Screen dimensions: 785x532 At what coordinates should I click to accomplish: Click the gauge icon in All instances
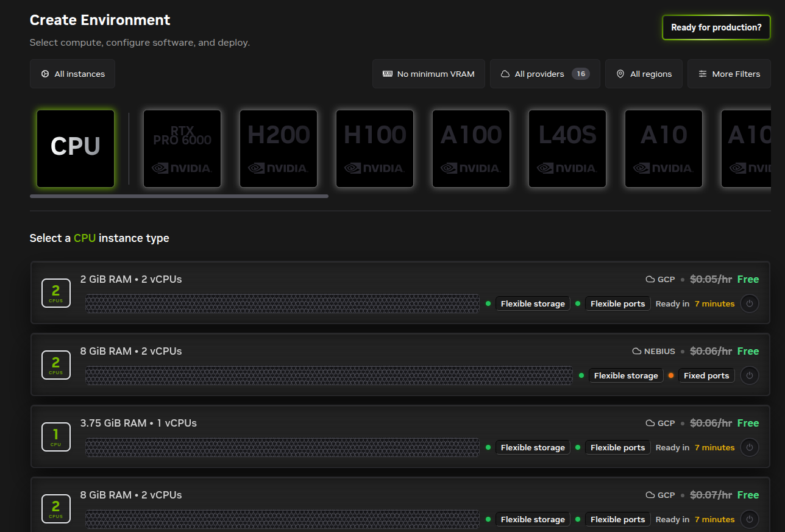click(x=45, y=74)
